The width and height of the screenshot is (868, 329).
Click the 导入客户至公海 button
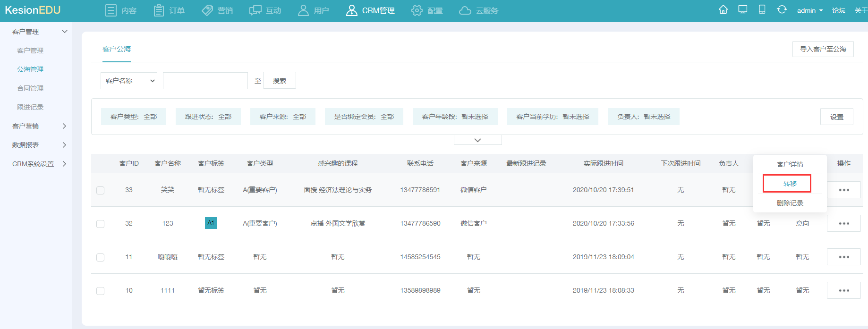point(823,49)
